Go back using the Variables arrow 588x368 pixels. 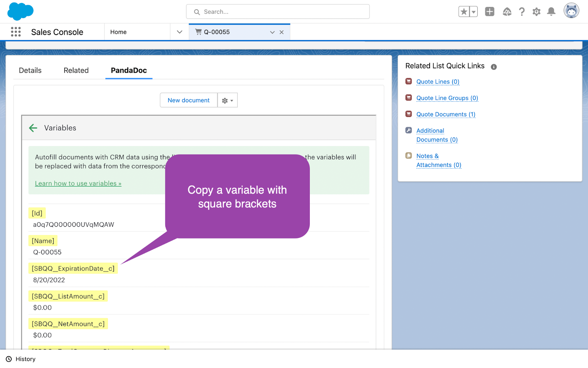click(x=33, y=128)
